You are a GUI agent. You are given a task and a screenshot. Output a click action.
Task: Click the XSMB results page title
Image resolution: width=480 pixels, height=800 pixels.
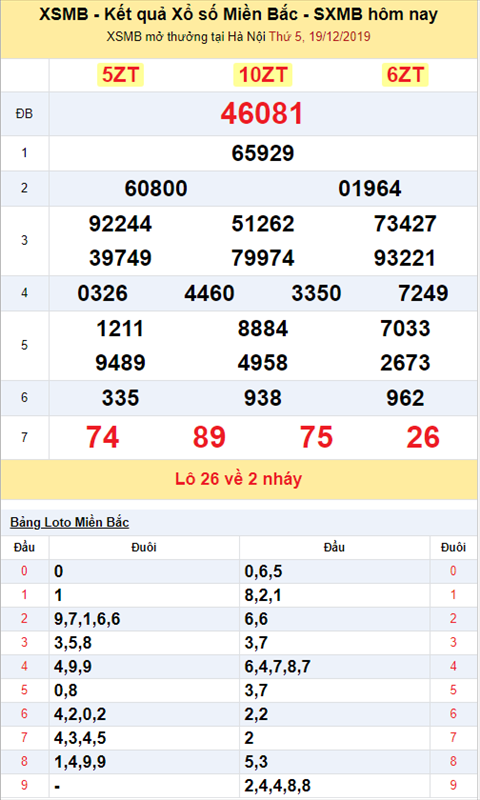point(238,14)
